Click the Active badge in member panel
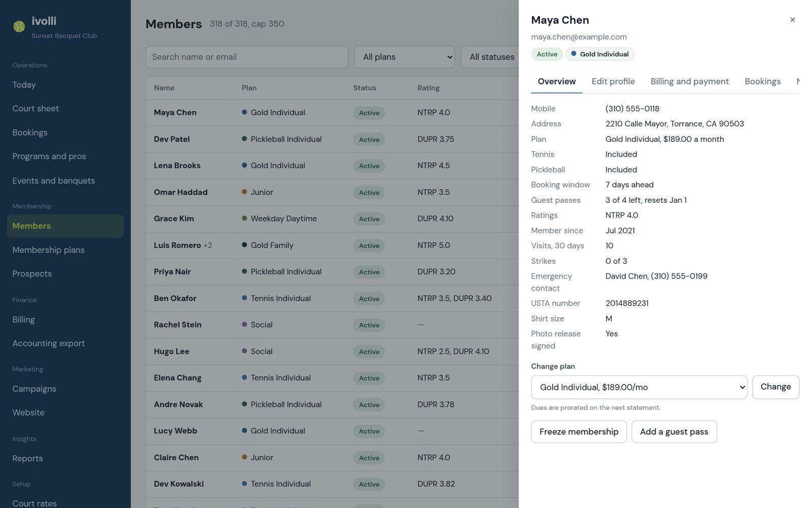This screenshot has height=508, width=812. point(547,54)
